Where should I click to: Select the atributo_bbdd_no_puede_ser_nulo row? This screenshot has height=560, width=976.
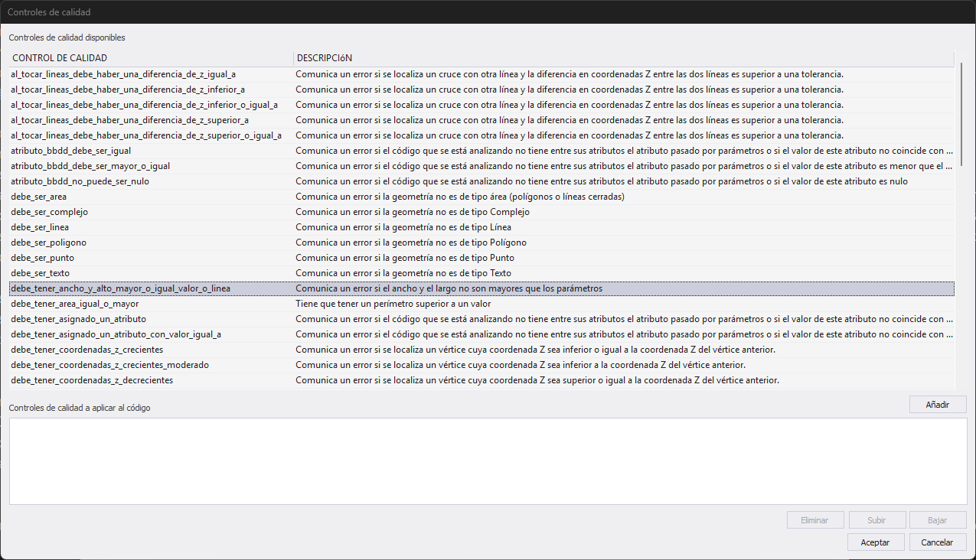click(x=481, y=181)
